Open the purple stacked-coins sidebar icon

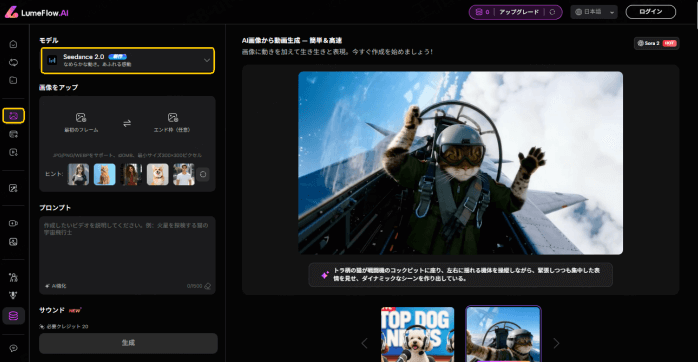(13, 316)
